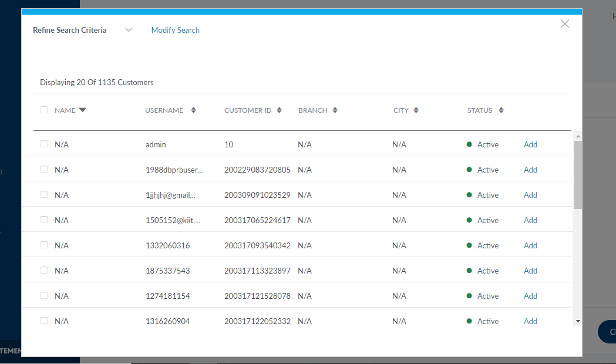
Task: Toggle the Name column sort arrow
Action: click(x=82, y=110)
